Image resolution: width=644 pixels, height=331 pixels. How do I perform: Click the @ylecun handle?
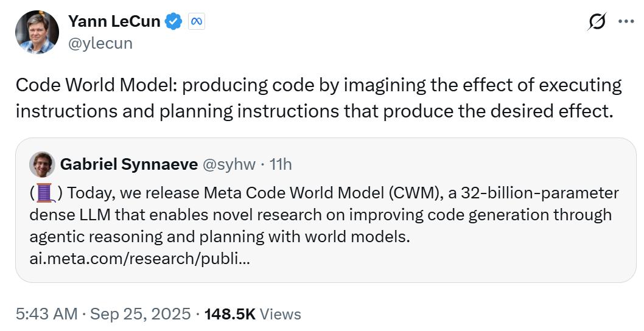[x=100, y=43]
